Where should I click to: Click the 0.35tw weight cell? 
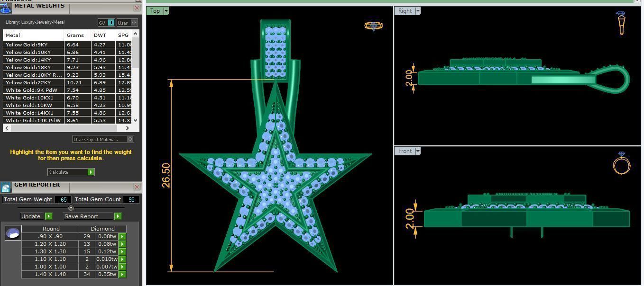pyautogui.click(x=107, y=274)
